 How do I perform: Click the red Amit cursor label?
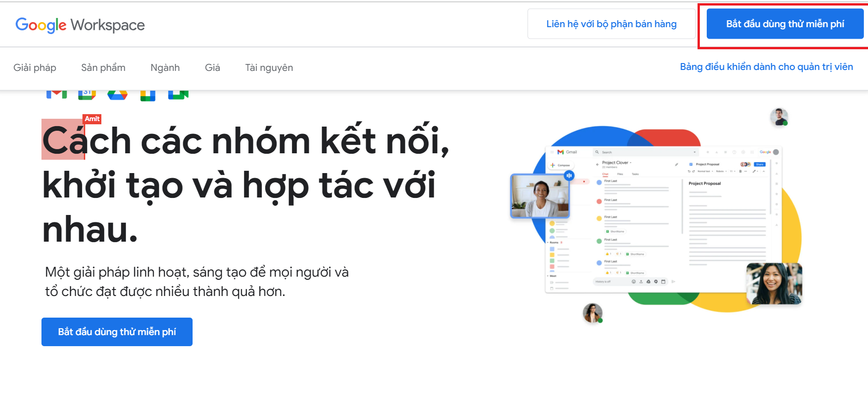[x=92, y=119]
